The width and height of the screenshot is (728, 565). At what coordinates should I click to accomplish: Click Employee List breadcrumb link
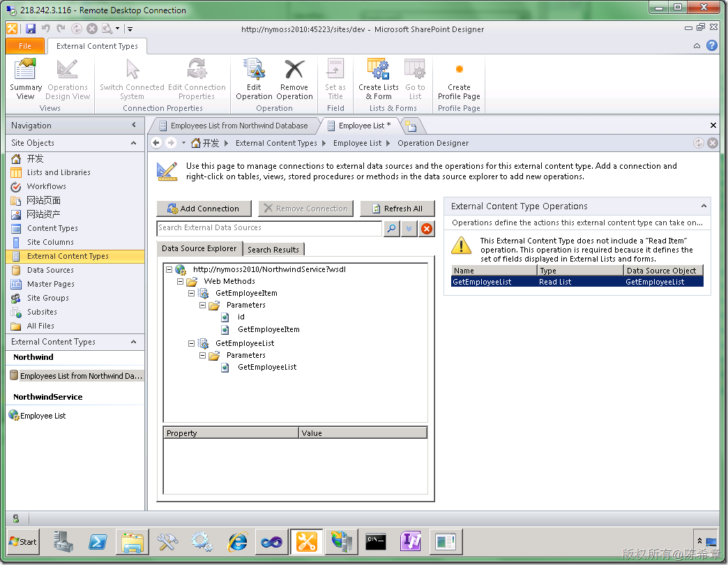click(357, 143)
